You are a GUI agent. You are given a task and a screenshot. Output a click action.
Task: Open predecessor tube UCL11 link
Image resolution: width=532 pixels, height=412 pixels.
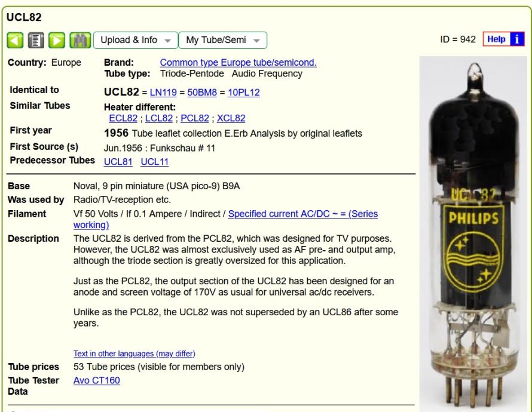pyautogui.click(x=154, y=162)
